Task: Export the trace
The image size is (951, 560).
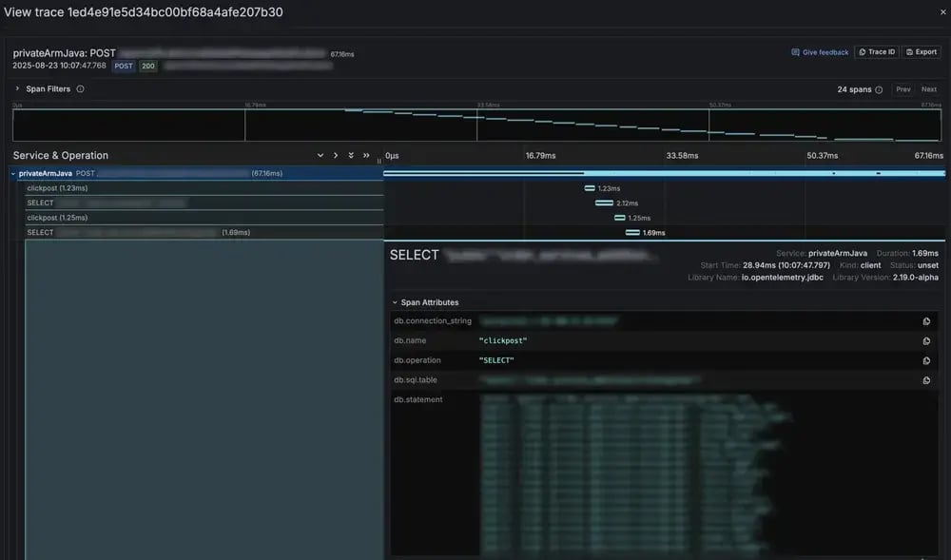Action: click(x=922, y=52)
